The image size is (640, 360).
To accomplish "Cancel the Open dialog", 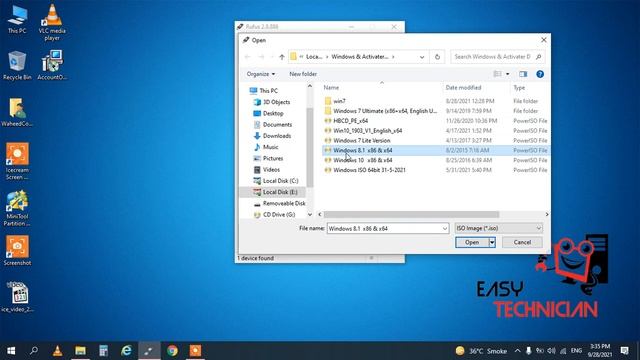I will (522, 242).
